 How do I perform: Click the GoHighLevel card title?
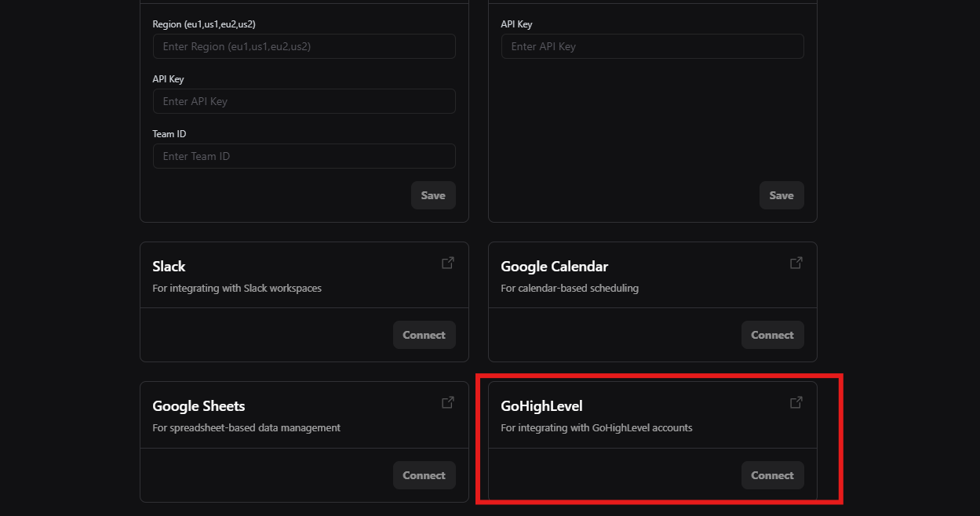click(x=541, y=406)
